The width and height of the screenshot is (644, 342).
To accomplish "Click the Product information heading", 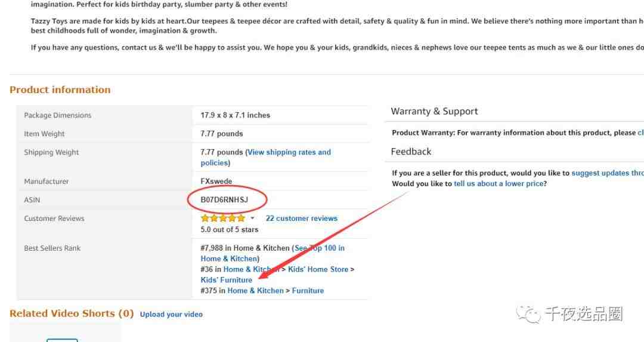I will pos(60,90).
